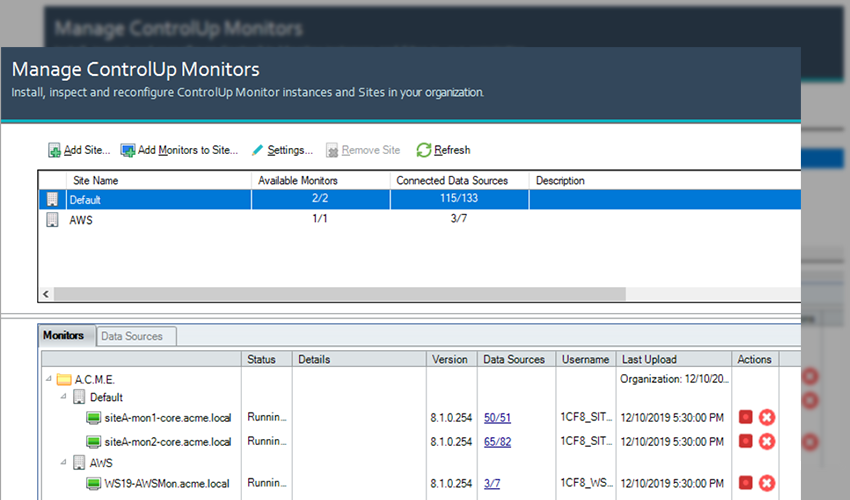
Task: Click the 2/2 available monitors cell
Action: pos(320,198)
